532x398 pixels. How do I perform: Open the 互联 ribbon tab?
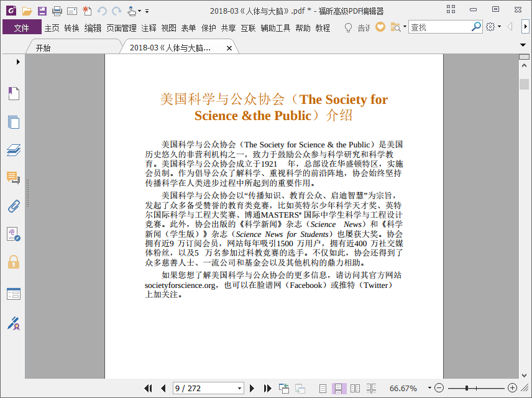(248, 28)
